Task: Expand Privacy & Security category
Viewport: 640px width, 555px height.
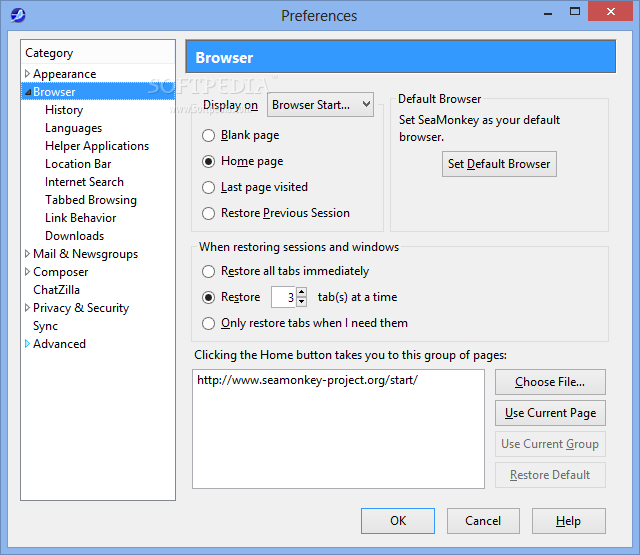Action: [x=27, y=308]
